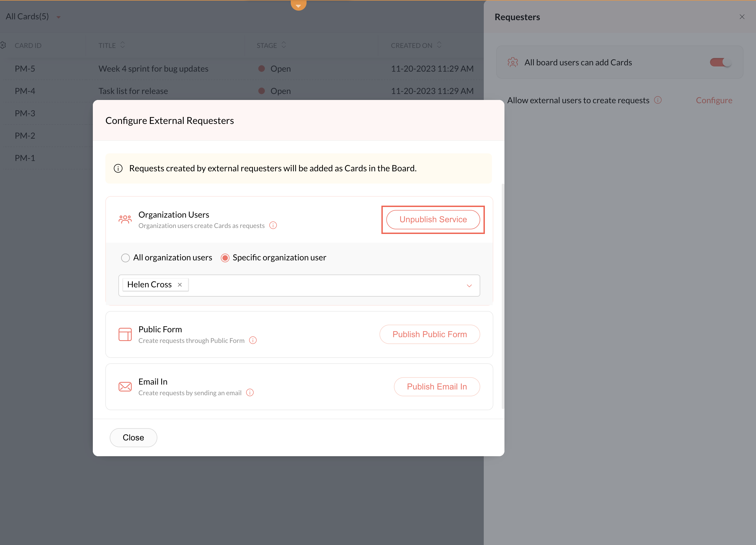Remove Helen Cross tag with x icon
The width and height of the screenshot is (756, 545).
[x=180, y=285]
